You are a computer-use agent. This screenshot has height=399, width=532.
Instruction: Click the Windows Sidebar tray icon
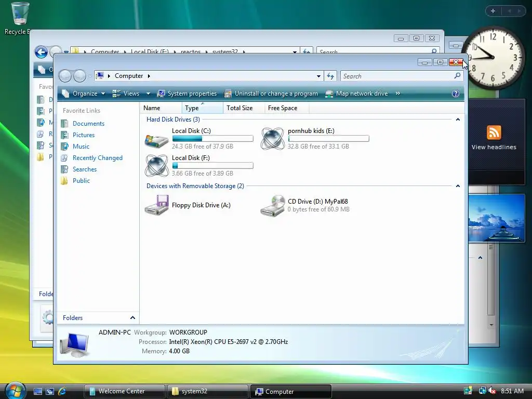[468, 391]
